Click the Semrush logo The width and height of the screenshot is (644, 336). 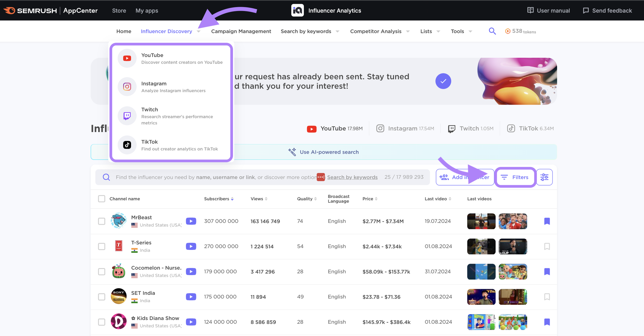30,11
